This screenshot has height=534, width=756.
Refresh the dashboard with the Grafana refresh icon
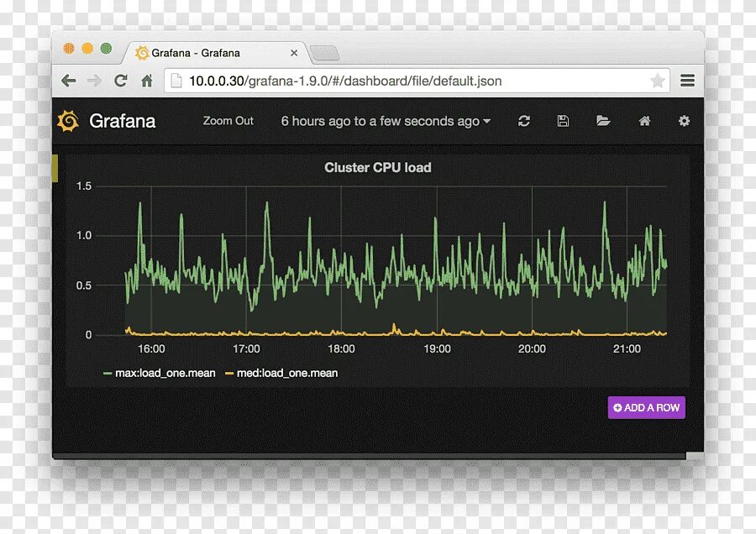click(524, 121)
